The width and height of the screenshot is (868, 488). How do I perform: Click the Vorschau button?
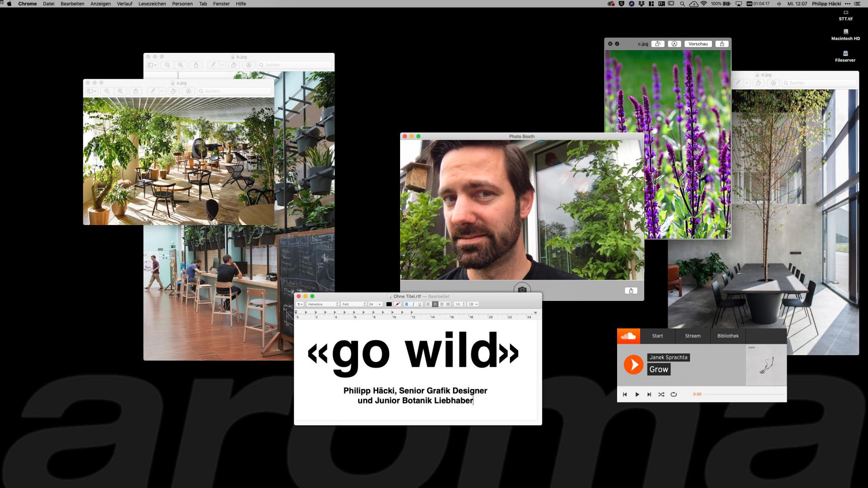coord(698,44)
